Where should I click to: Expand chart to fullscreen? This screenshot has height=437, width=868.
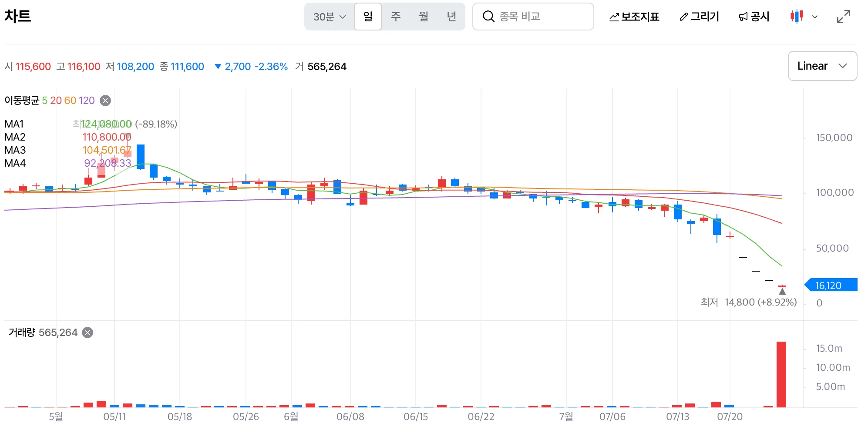(x=844, y=17)
